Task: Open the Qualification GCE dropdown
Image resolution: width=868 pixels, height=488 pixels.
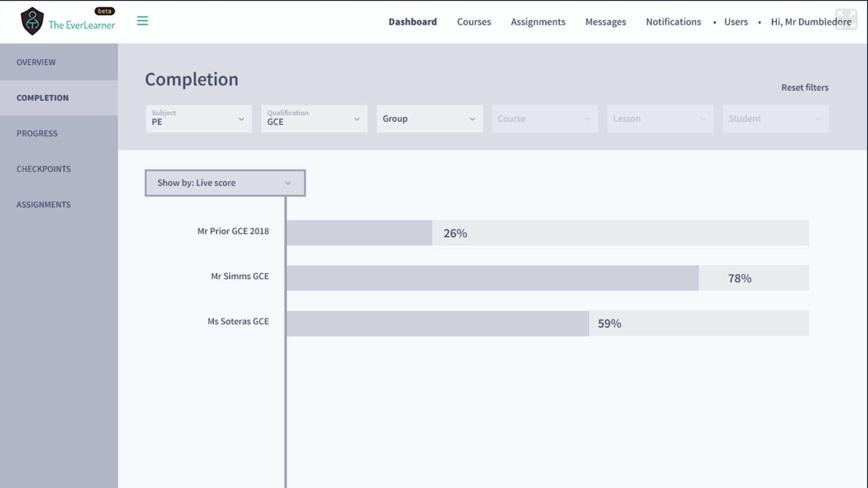Action: coord(314,119)
